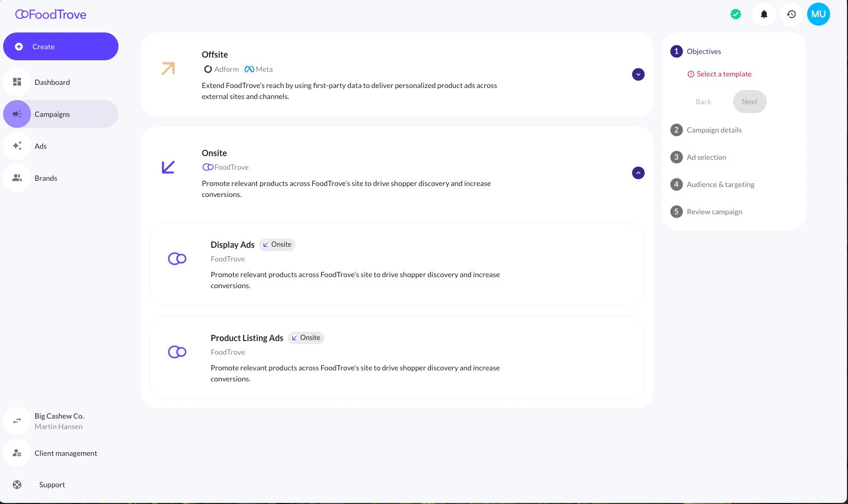The image size is (848, 504).
Task: Click the FoodTrove logo
Action: [x=51, y=15]
